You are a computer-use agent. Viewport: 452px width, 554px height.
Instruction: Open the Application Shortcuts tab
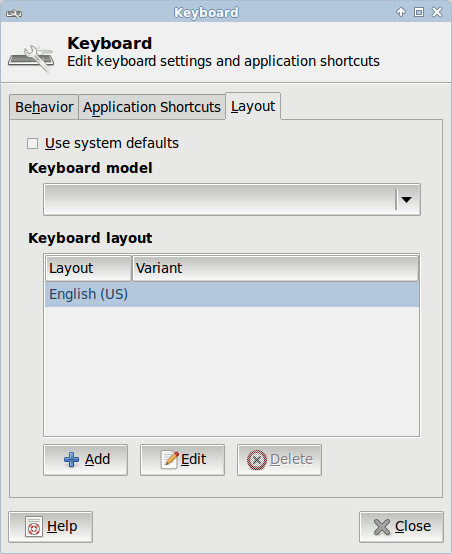(152, 107)
